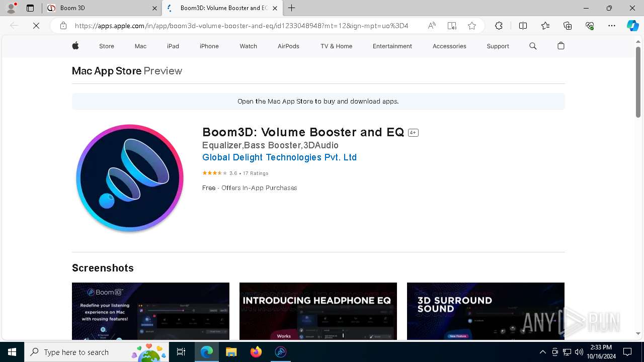This screenshot has width=644, height=362.
Task: Open the Entertainment menu item
Action: (x=392, y=46)
